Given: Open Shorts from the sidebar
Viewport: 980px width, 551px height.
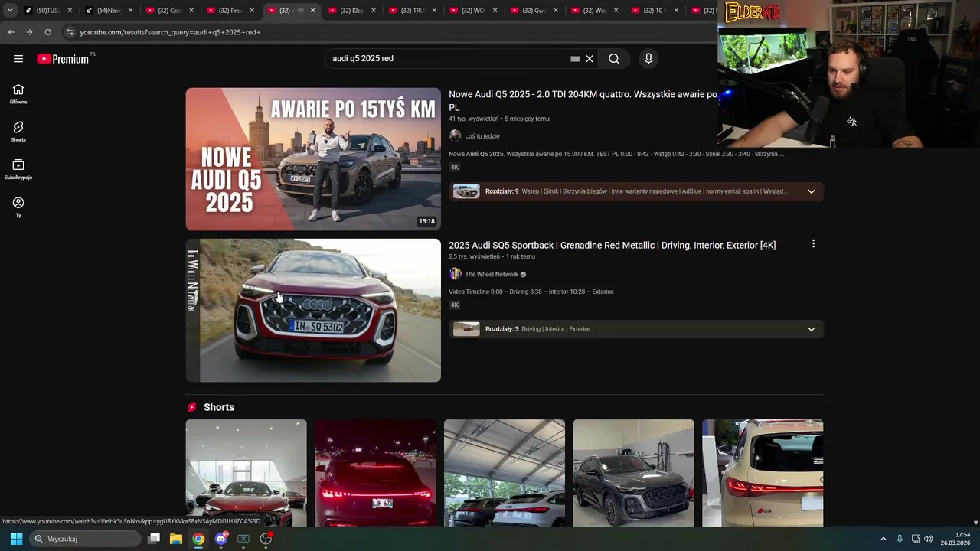Looking at the screenshot, I should [x=18, y=132].
